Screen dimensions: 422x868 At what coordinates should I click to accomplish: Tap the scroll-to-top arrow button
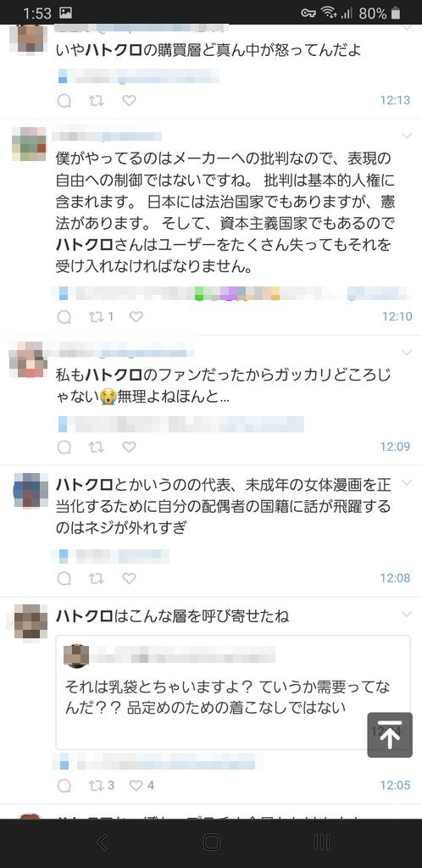tap(390, 735)
